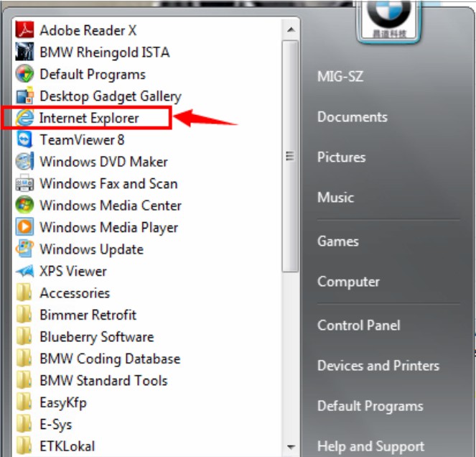
Task: Select the "Accessories" folder label
Action: coord(75,293)
